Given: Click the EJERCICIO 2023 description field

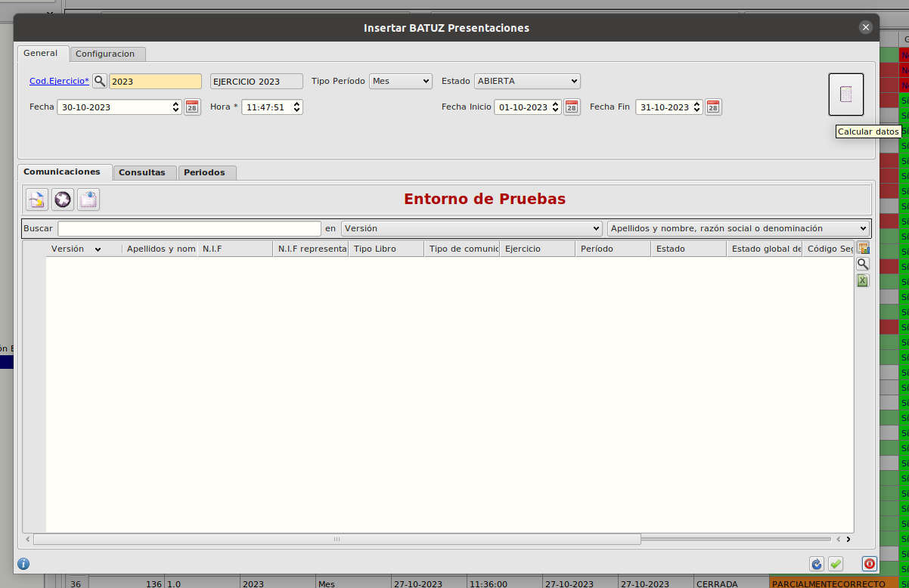Looking at the screenshot, I should click(x=256, y=81).
